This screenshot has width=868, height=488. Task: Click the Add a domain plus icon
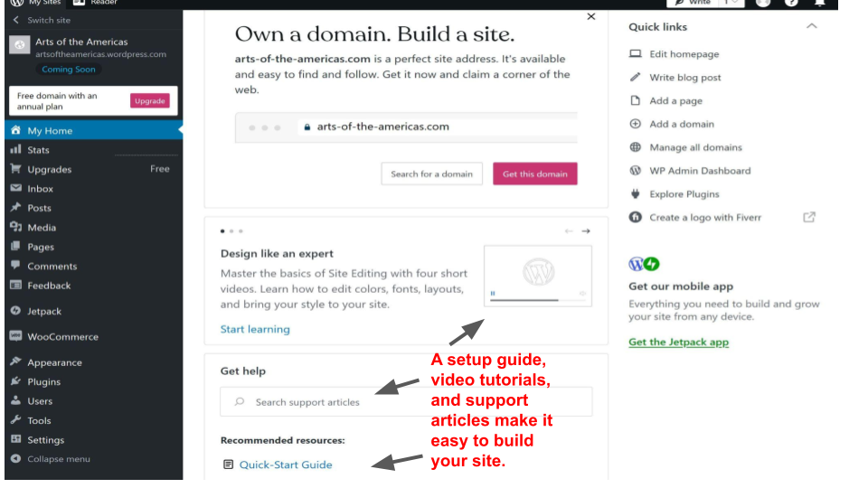tap(636, 124)
